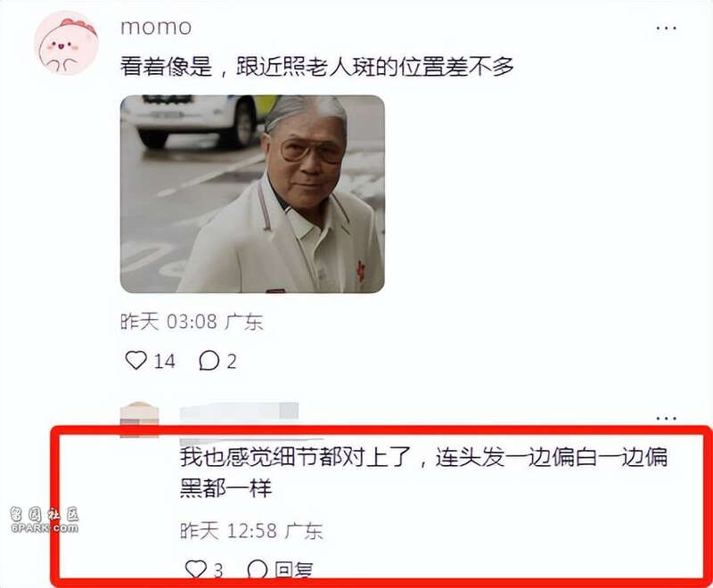Click the 昨天 03:08 广东 timestamp
713x588 pixels.
192,322
